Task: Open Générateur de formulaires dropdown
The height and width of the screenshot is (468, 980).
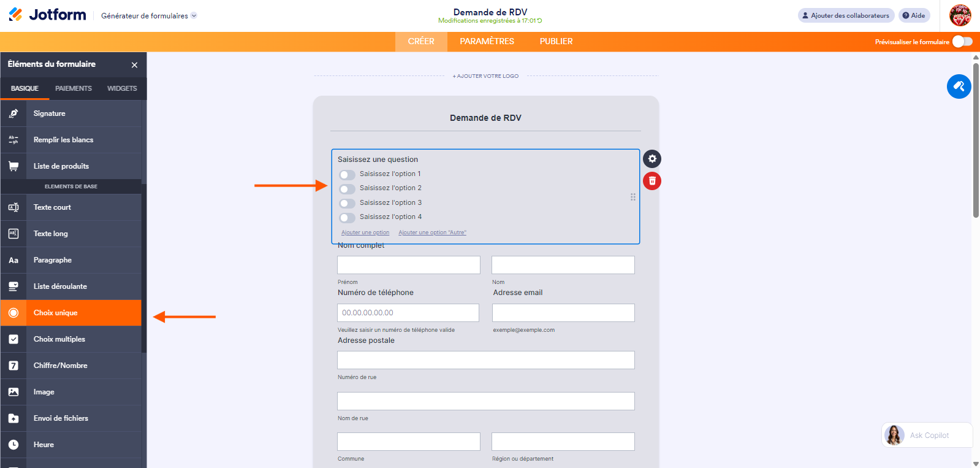Action: 149,16
